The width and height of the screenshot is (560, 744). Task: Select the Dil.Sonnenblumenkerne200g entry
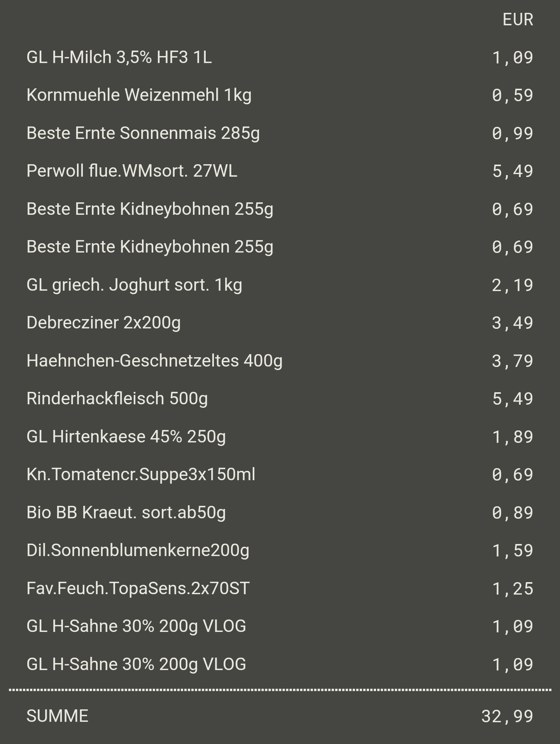[138, 551]
